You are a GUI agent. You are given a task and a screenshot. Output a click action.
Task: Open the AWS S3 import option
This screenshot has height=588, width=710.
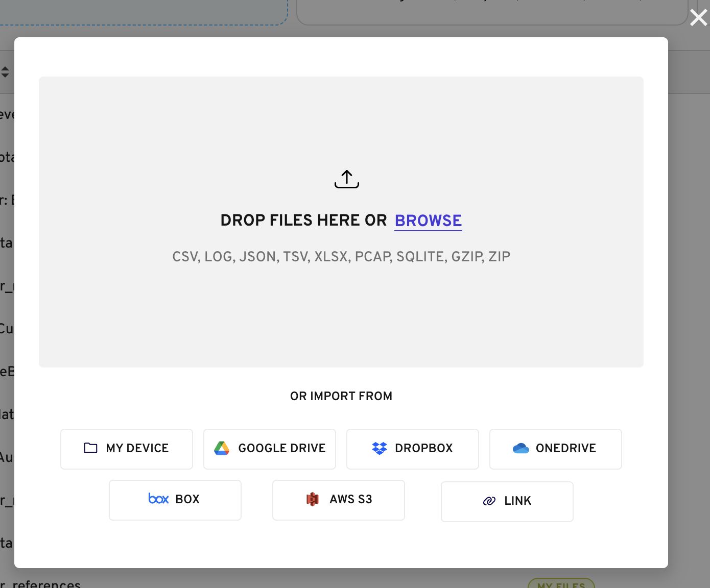339,500
